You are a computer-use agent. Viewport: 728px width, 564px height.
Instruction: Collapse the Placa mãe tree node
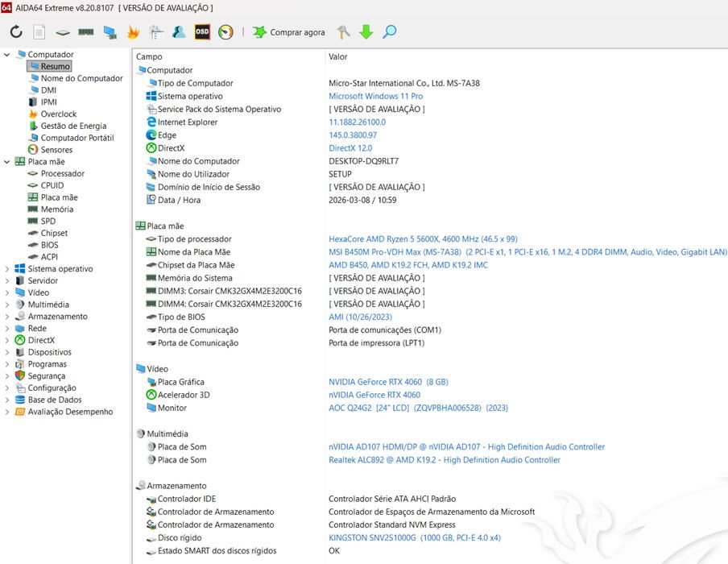[x=7, y=162]
